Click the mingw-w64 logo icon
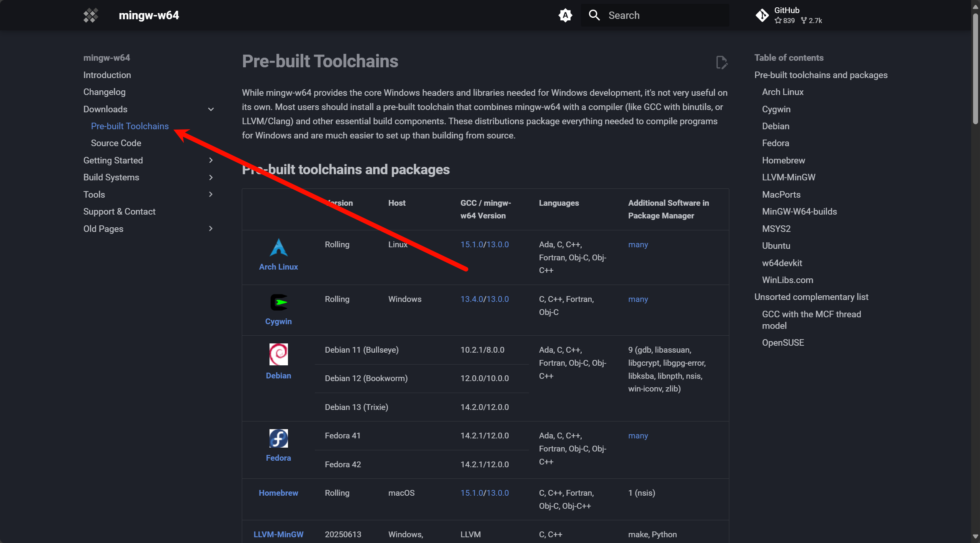The height and width of the screenshot is (543, 980). (91, 15)
